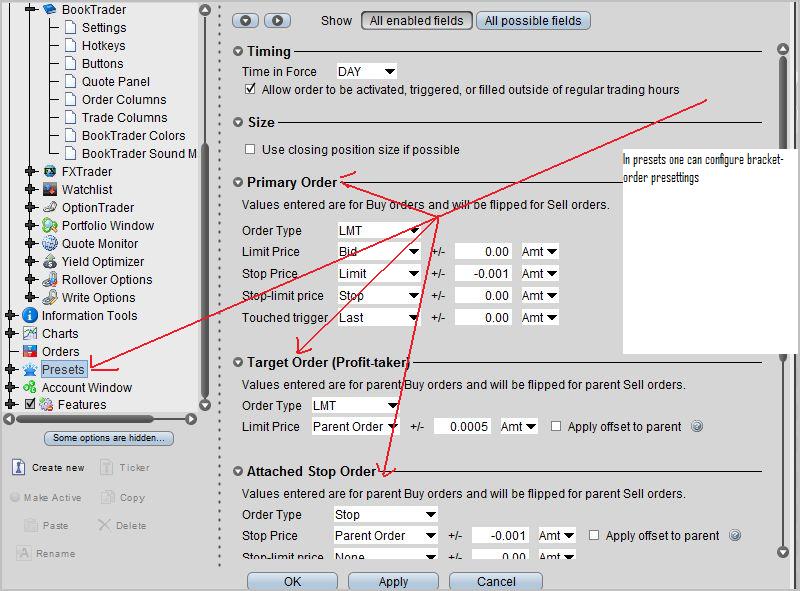Click the Orders icon
Image resolution: width=800 pixels, height=591 pixels.
click(30, 351)
